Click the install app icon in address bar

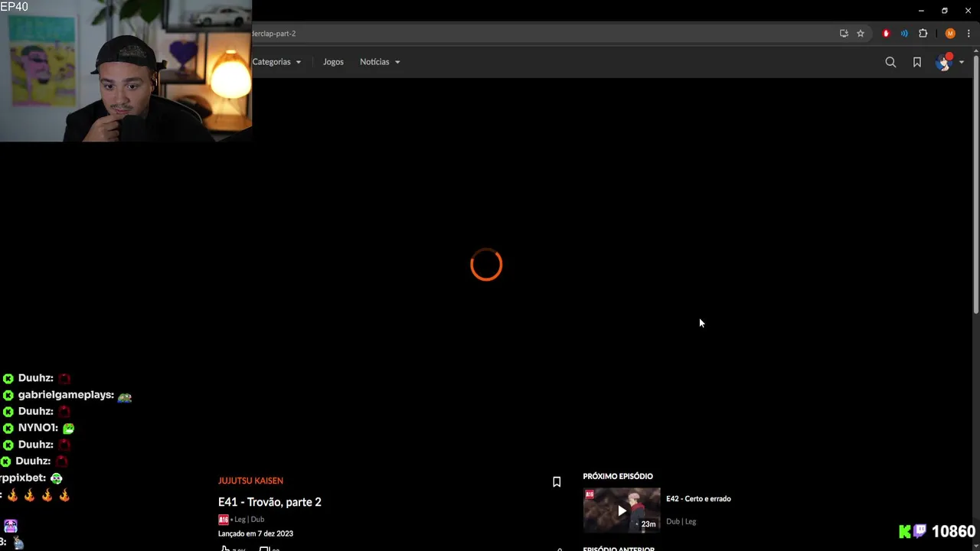[844, 34]
